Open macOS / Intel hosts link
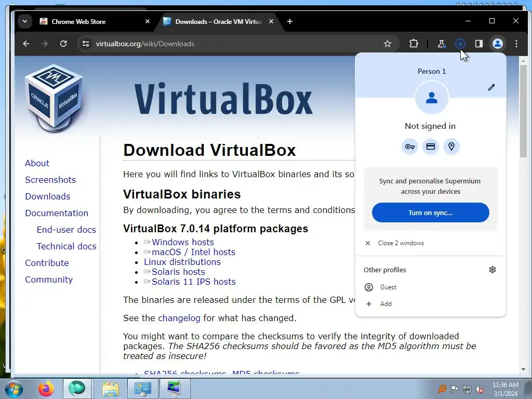The image size is (532, 399). pos(193,252)
